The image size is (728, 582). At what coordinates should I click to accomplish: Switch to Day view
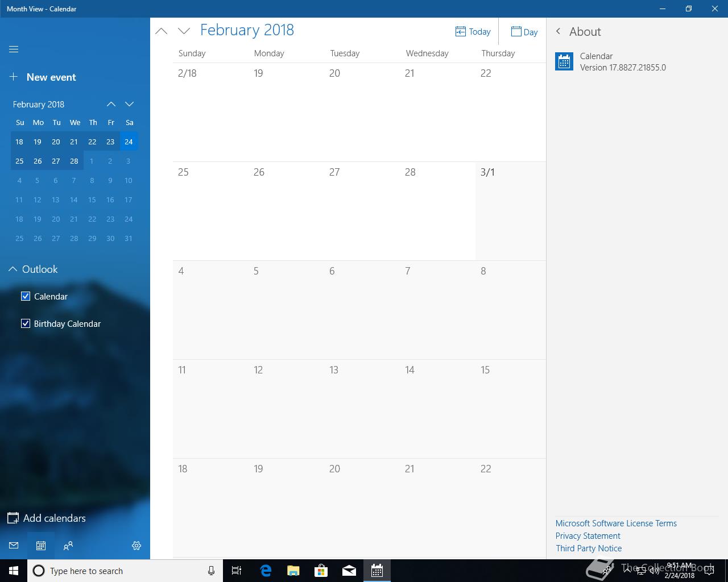[x=524, y=32]
